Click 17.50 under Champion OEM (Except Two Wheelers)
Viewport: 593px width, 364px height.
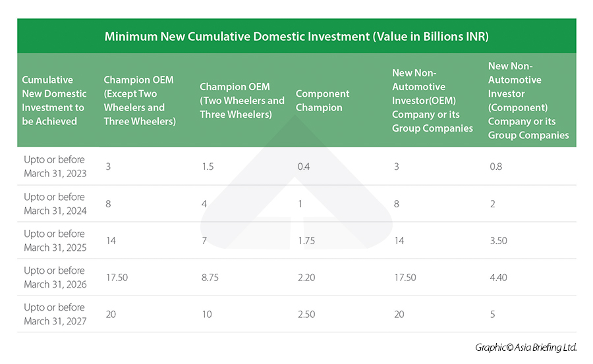coord(117,278)
